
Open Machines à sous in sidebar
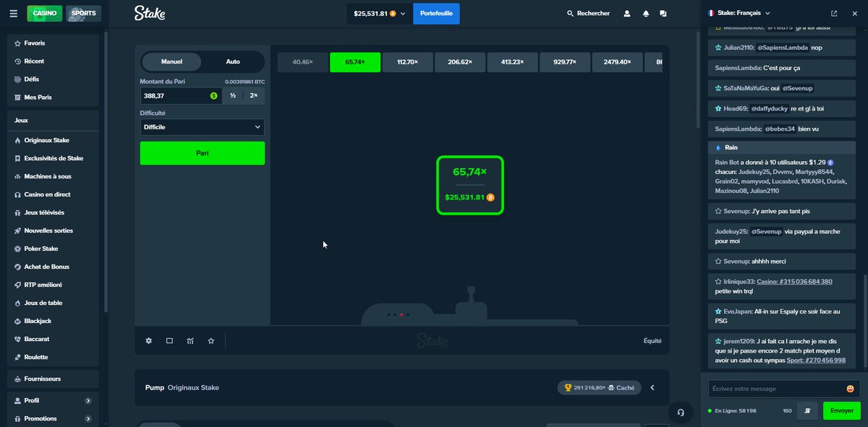[53, 176]
